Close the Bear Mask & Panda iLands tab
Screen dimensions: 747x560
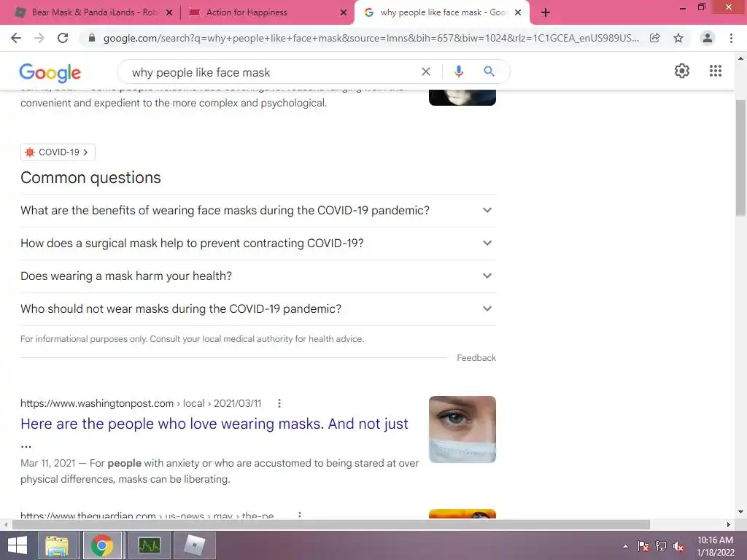pos(169,12)
